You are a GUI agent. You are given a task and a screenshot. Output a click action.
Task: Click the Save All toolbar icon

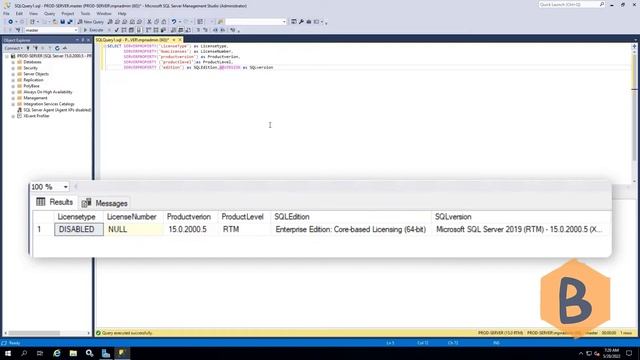[x=70, y=22]
